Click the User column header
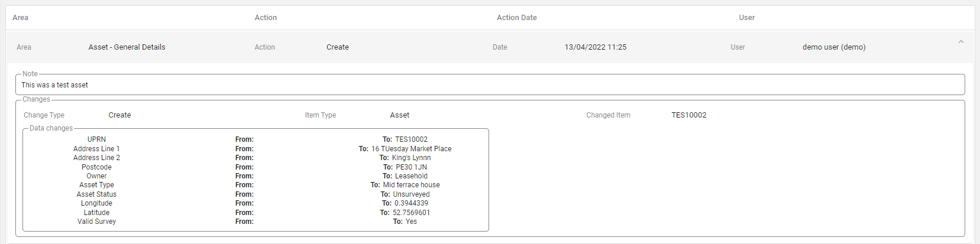980x244 pixels. tap(746, 18)
